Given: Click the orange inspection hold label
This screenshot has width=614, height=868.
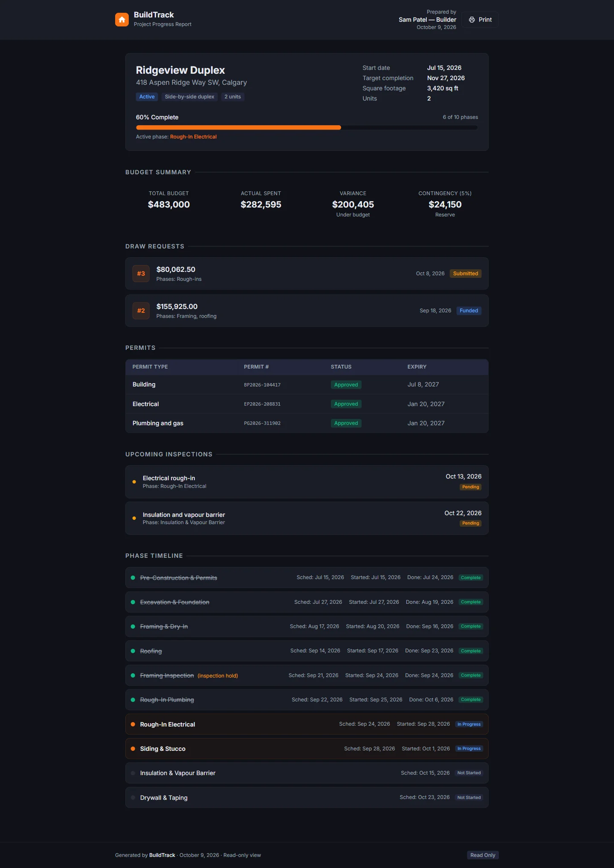Looking at the screenshot, I should tap(218, 676).
